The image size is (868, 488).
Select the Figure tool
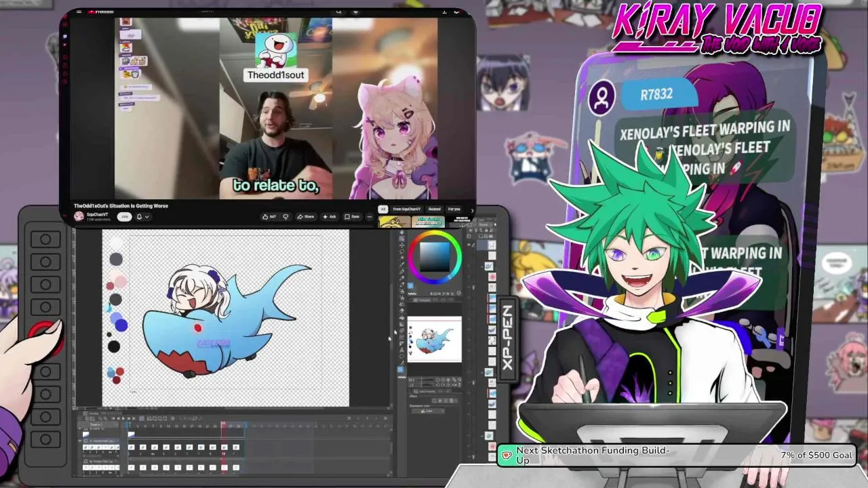(401, 331)
